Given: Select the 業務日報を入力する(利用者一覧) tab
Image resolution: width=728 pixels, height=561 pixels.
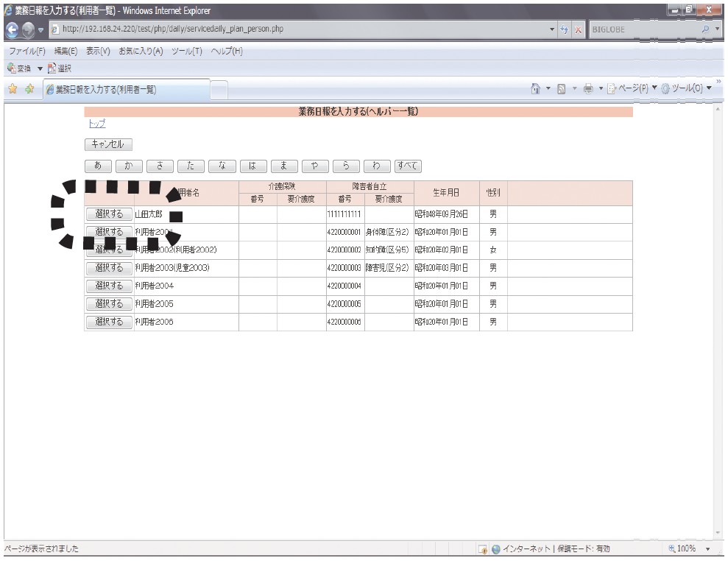Looking at the screenshot, I should (127, 89).
